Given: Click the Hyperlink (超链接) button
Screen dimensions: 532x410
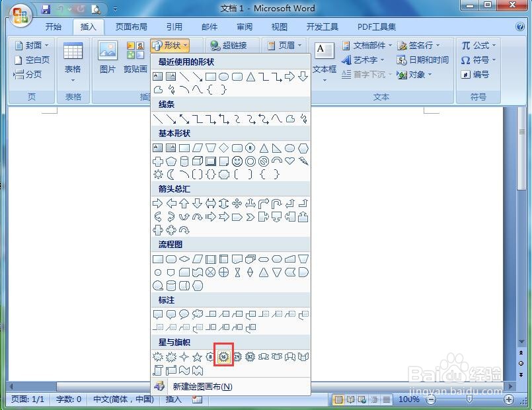Looking at the screenshot, I should pos(229,45).
